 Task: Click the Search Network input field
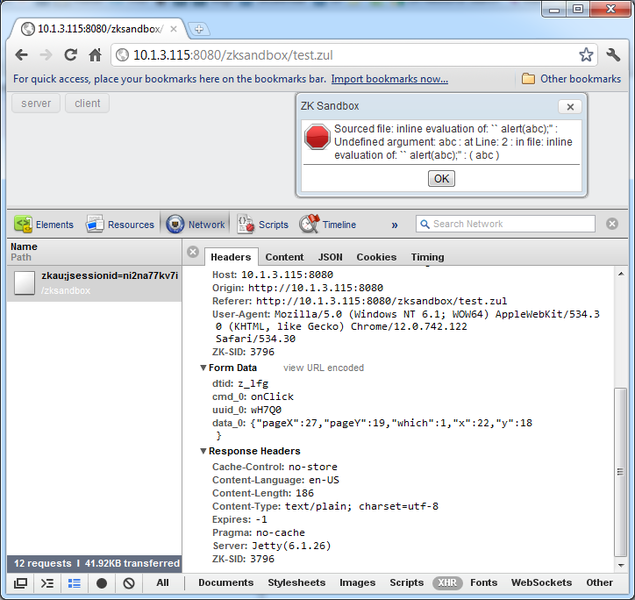tap(505, 224)
